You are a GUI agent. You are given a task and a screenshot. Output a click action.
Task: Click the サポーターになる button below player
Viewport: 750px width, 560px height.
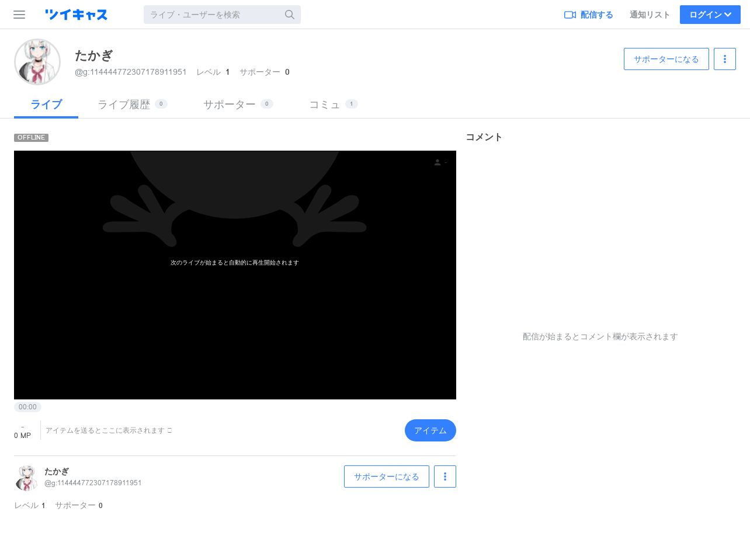tap(387, 476)
